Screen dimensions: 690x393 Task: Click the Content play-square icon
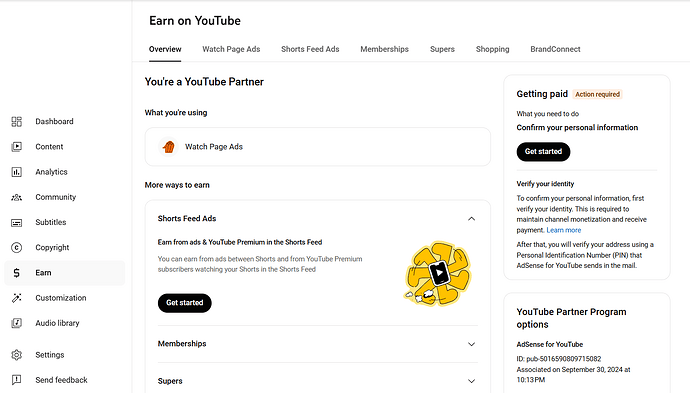point(16,147)
